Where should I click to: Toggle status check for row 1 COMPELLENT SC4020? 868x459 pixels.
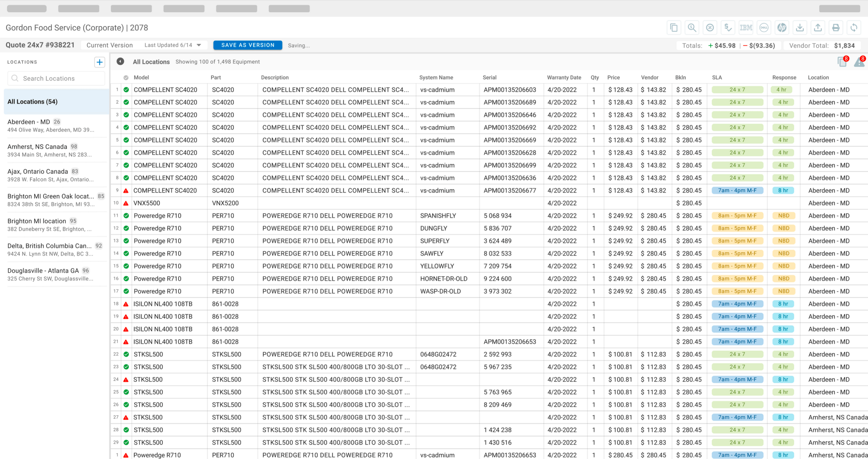[x=126, y=90]
